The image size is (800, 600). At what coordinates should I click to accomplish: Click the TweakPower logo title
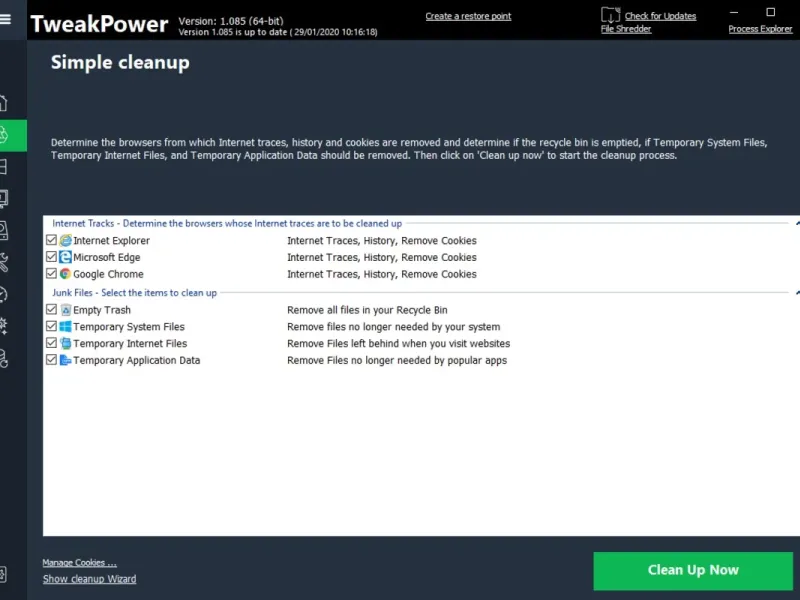click(x=99, y=24)
